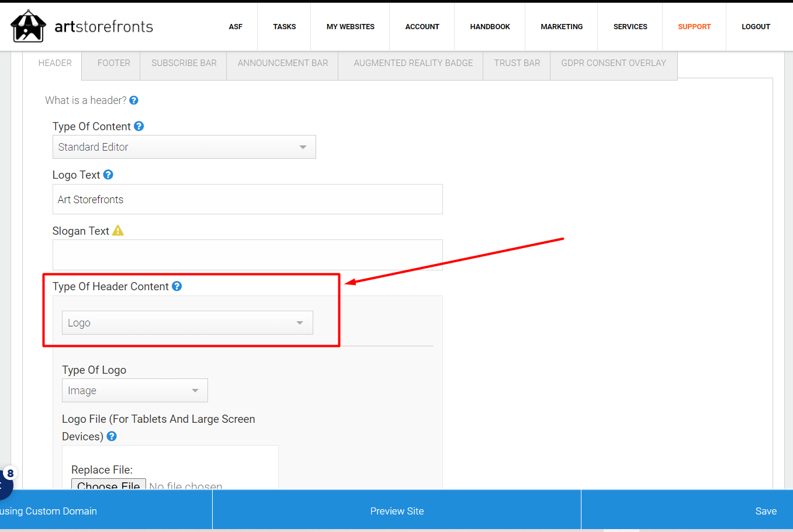Open Support menu
This screenshot has height=532, width=793.
point(694,27)
